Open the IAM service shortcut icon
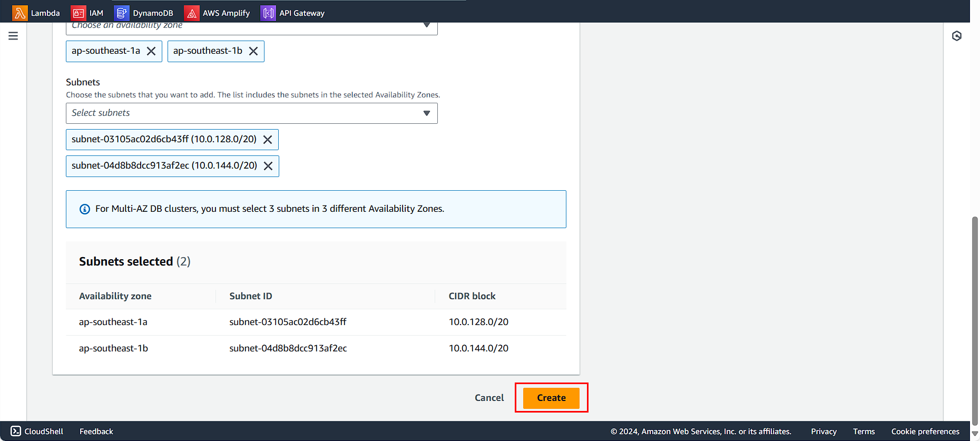The image size is (980, 441). pos(79,13)
